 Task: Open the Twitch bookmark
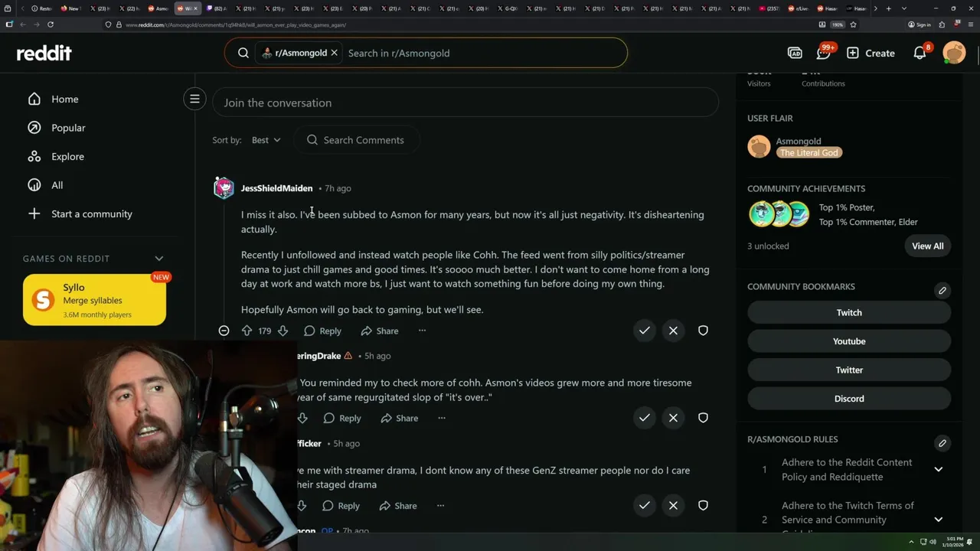pyautogui.click(x=849, y=312)
